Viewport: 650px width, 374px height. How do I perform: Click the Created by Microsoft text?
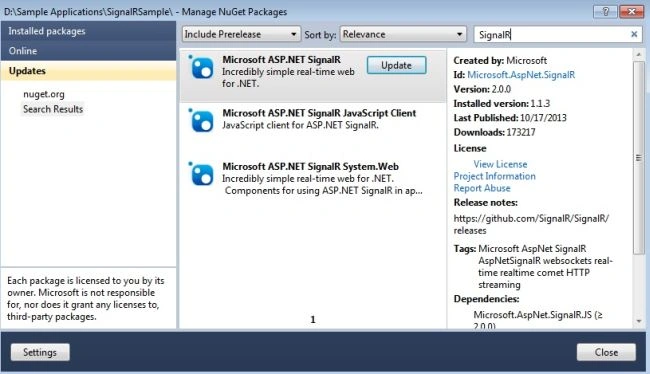pyautogui.click(x=500, y=61)
